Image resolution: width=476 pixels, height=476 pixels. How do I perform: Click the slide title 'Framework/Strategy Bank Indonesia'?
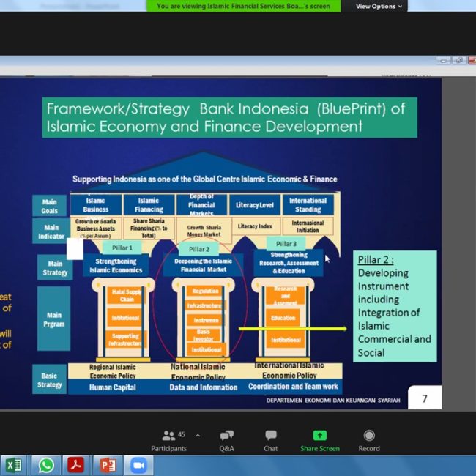[x=229, y=117]
